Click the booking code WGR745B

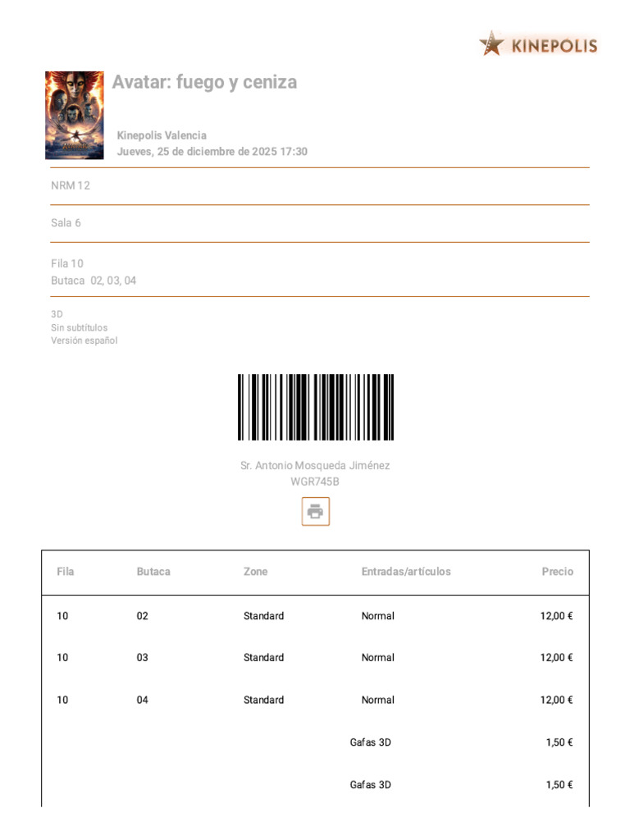[315, 482]
